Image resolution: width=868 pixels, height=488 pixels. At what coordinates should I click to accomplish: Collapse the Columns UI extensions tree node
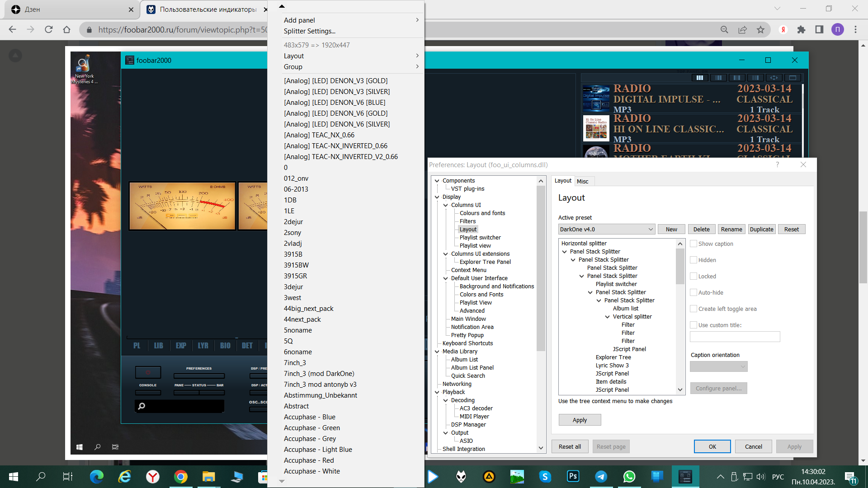(x=445, y=254)
